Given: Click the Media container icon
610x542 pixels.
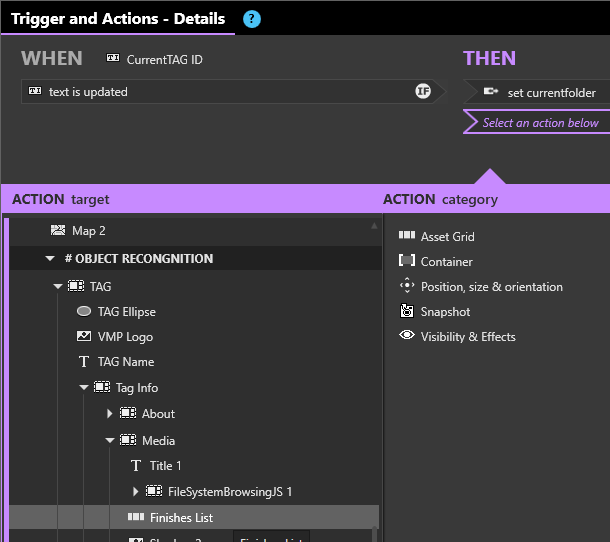Looking at the screenshot, I should click(x=128, y=440).
